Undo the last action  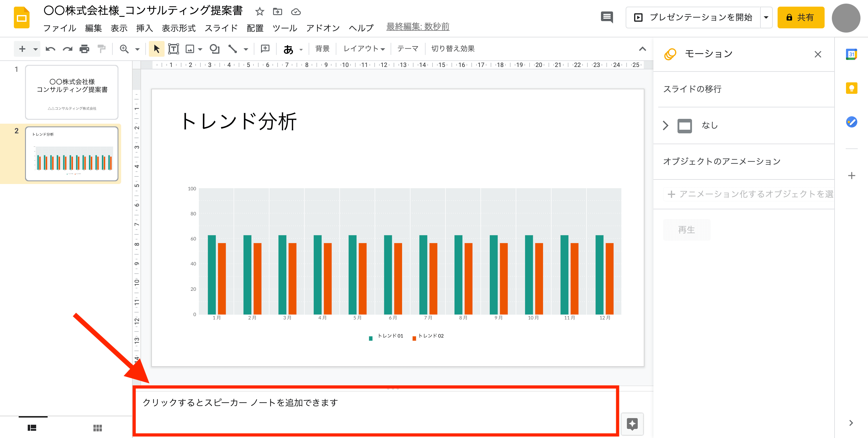pyautogui.click(x=50, y=49)
